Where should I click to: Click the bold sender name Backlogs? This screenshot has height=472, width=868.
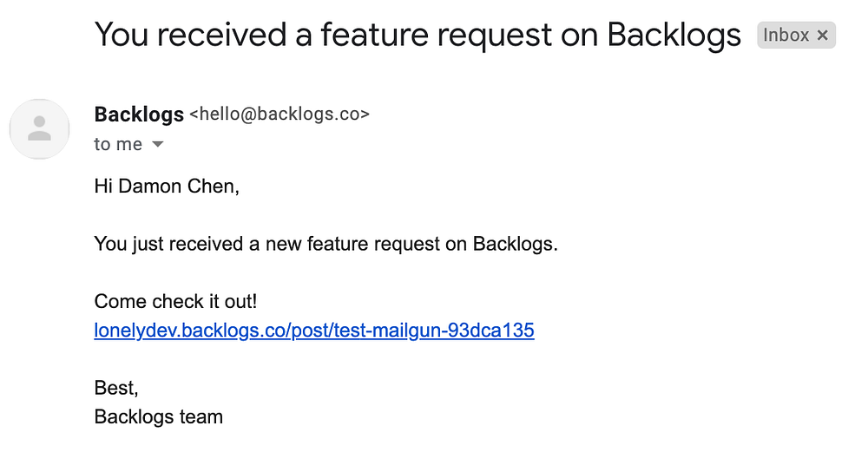139,115
